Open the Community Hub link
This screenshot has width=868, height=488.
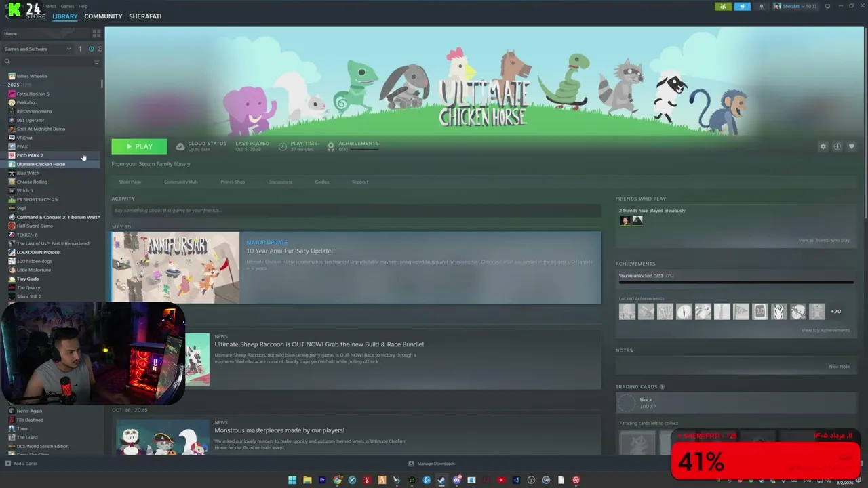click(180, 182)
